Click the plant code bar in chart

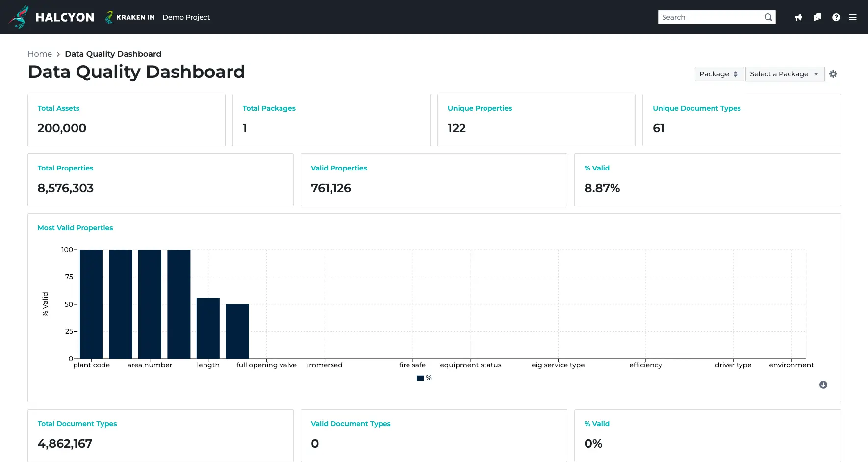pos(91,304)
